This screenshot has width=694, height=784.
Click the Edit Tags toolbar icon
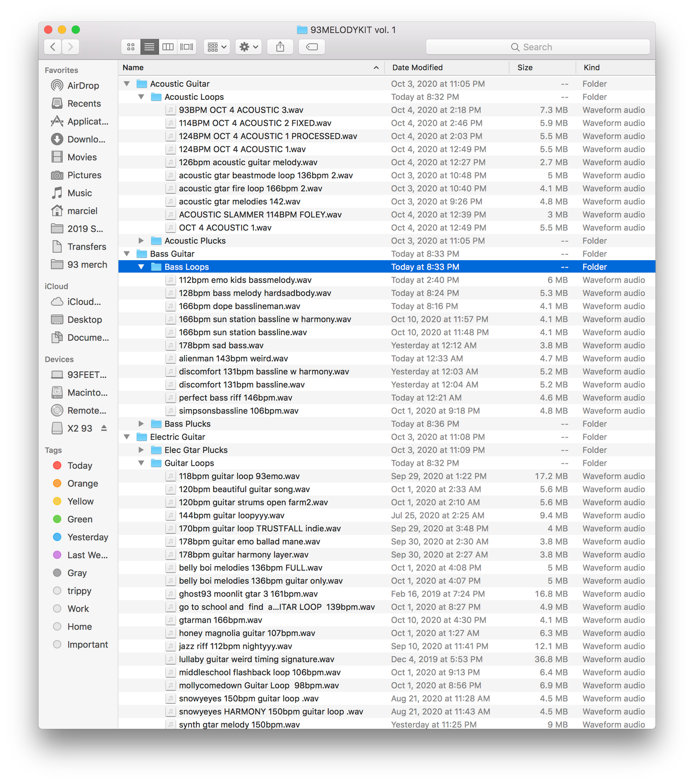tap(312, 47)
